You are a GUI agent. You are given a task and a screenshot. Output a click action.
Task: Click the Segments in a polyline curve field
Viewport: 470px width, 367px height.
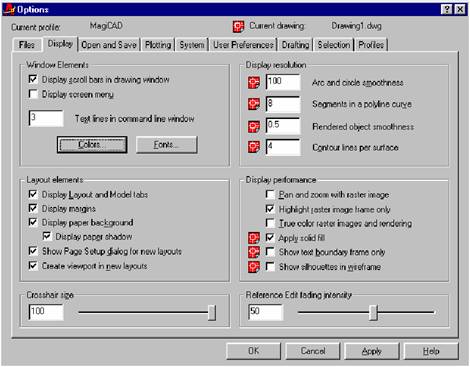(x=283, y=104)
